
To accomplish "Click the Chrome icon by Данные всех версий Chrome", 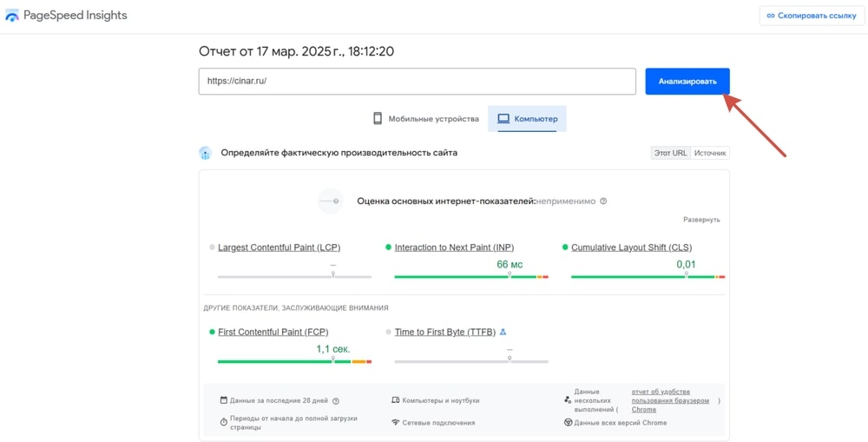I will [x=568, y=423].
